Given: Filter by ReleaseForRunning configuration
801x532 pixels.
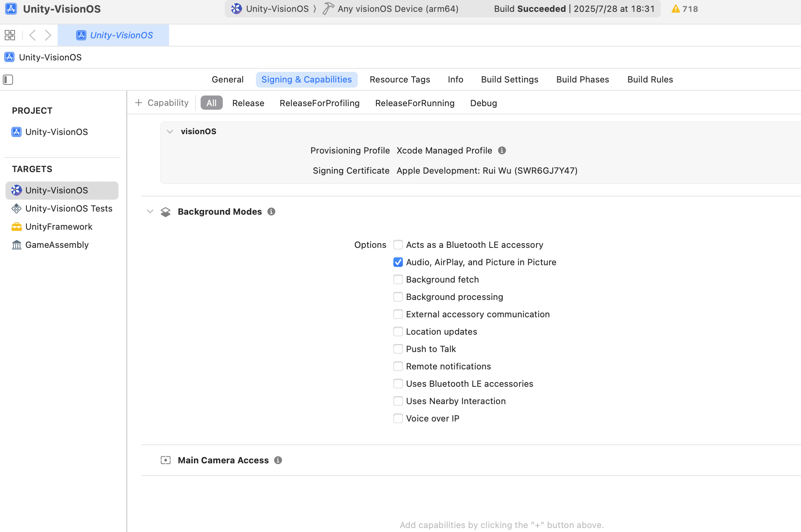Looking at the screenshot, I should pos(415,103).
